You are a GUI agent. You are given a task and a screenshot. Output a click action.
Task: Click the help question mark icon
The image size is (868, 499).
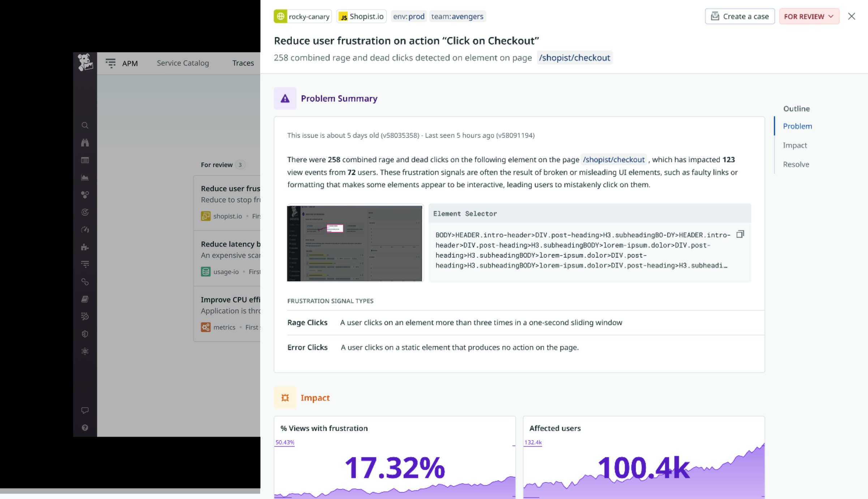tap(85, 428)
